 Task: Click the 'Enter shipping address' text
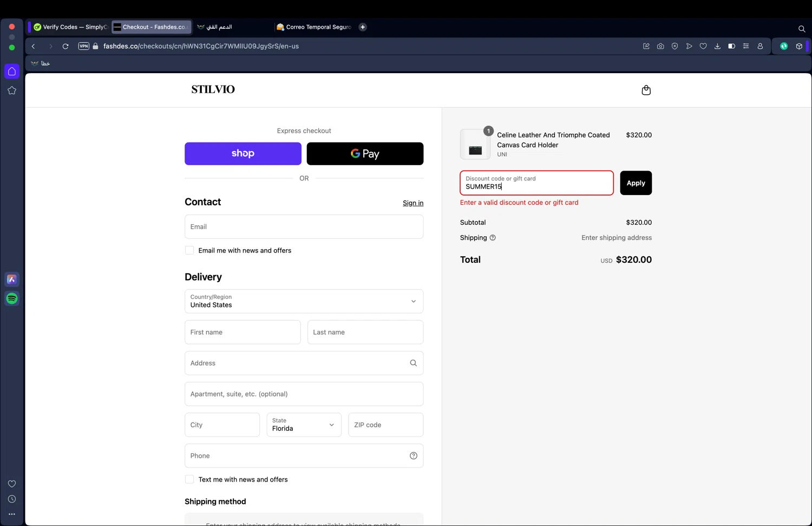617,238
